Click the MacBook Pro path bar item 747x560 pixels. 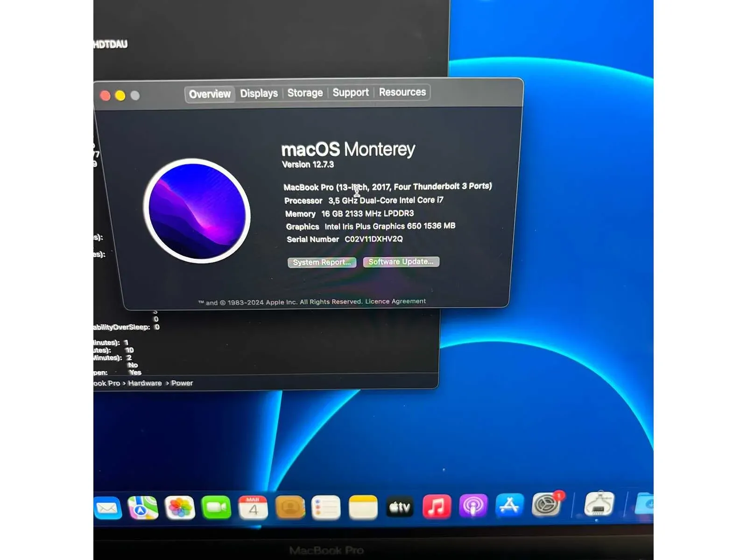click(107, 383)
